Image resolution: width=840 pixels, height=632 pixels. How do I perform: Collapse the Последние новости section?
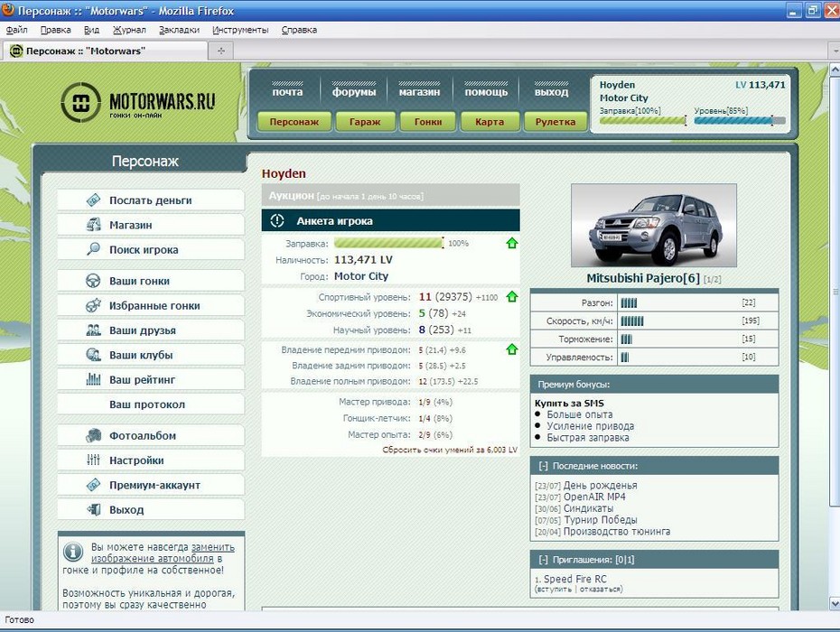tap(543, 466)
